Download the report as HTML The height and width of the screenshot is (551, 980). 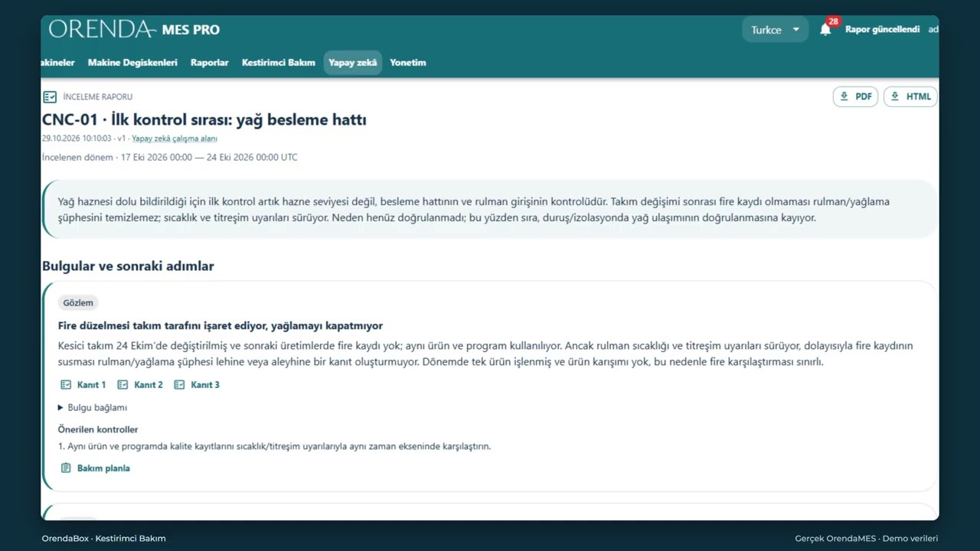[910, 97]
